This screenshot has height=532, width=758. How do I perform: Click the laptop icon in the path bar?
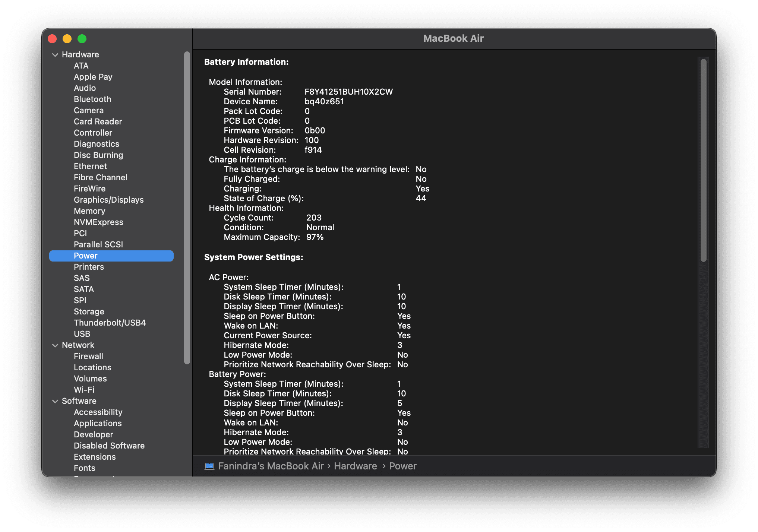[x=209, y=466]
